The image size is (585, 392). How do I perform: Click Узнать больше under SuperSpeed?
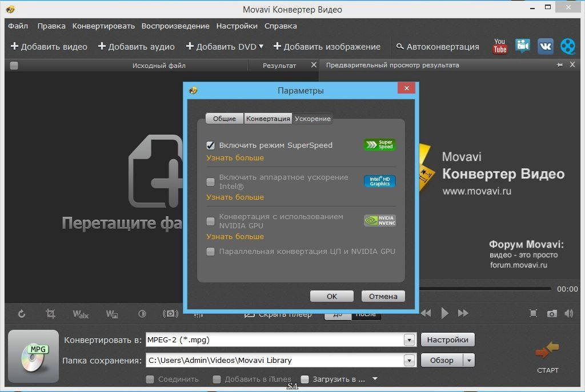tap(235, 157)
